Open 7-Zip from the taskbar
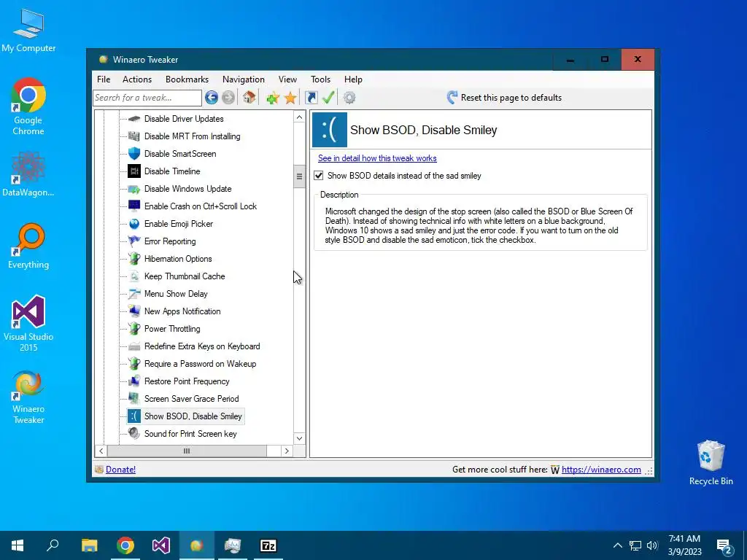 (268, 545)
